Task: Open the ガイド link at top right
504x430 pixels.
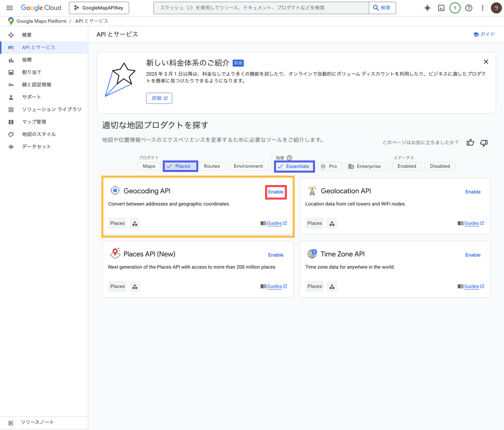Action: pos(484,34)
